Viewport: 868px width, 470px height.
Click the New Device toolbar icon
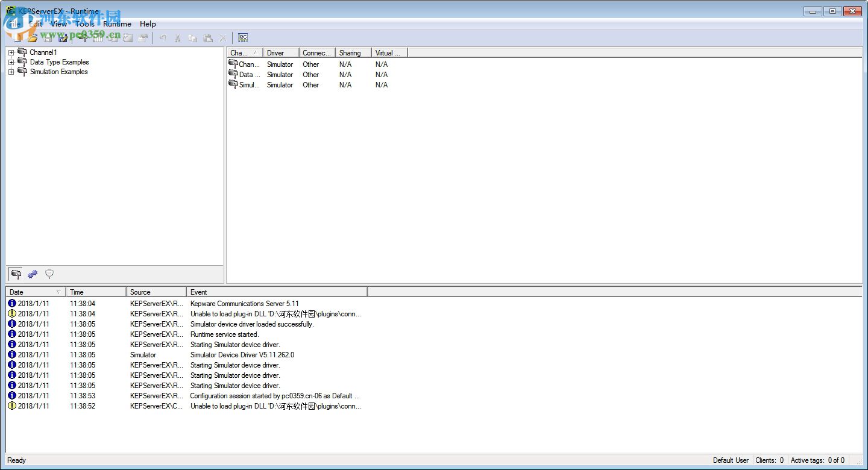(x=98, y=38)
